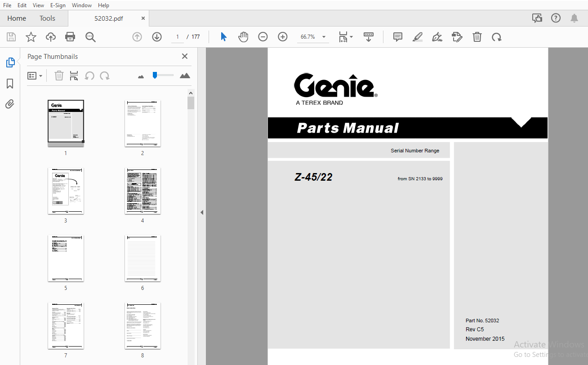Image resolution: width=588 pixels, height=365 pixels.
Task: Go to next page with down arrow
Action: coord(156,37)
